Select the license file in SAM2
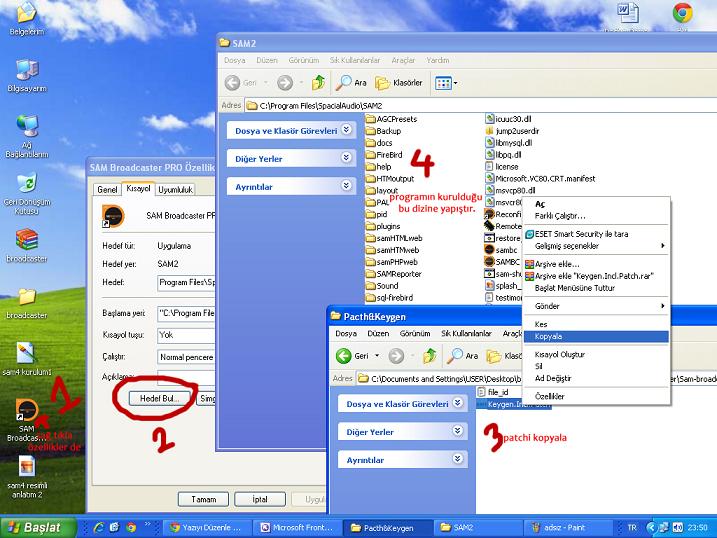 (x=502, y=166)
